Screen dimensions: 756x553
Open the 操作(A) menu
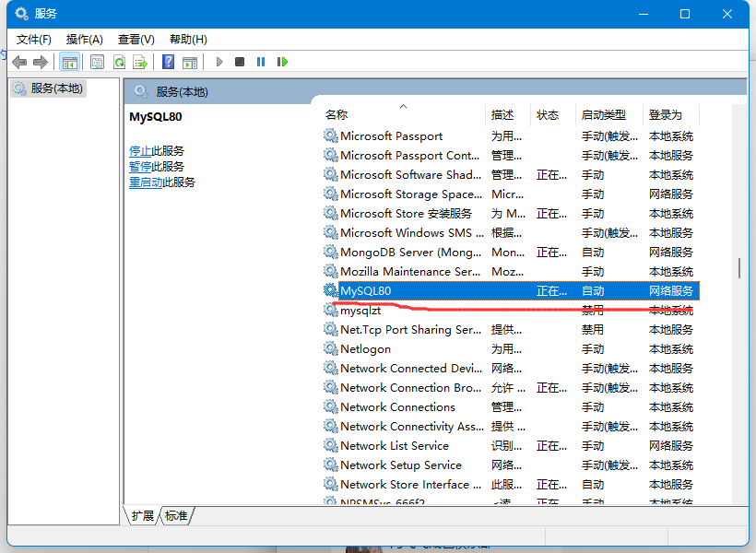click(x=85, y=39)
